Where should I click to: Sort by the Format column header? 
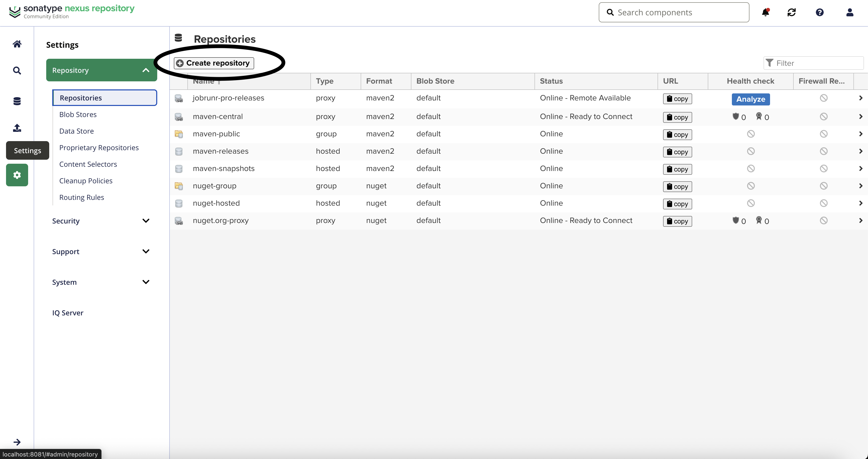coord(379,81)
